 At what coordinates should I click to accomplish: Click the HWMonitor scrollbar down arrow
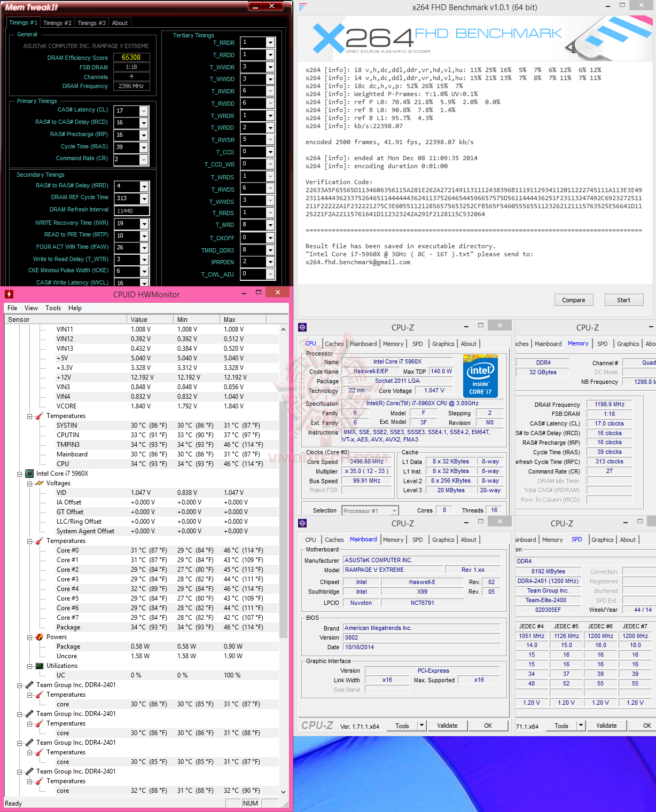click(283, 792)
